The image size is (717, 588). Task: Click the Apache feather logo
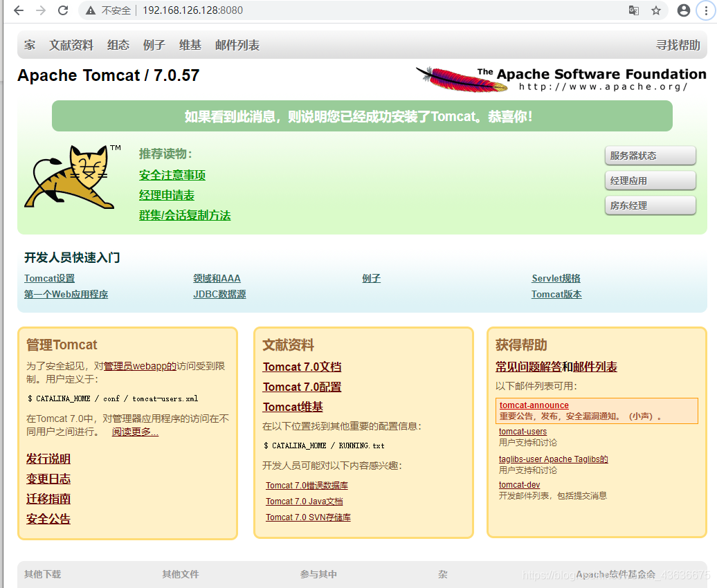pos(462,79)
